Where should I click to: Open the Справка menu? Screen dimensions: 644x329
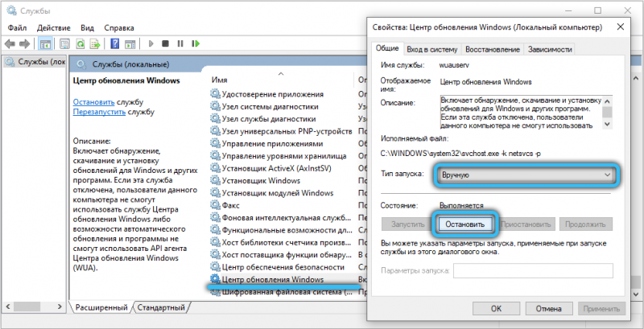coord(119,28)
